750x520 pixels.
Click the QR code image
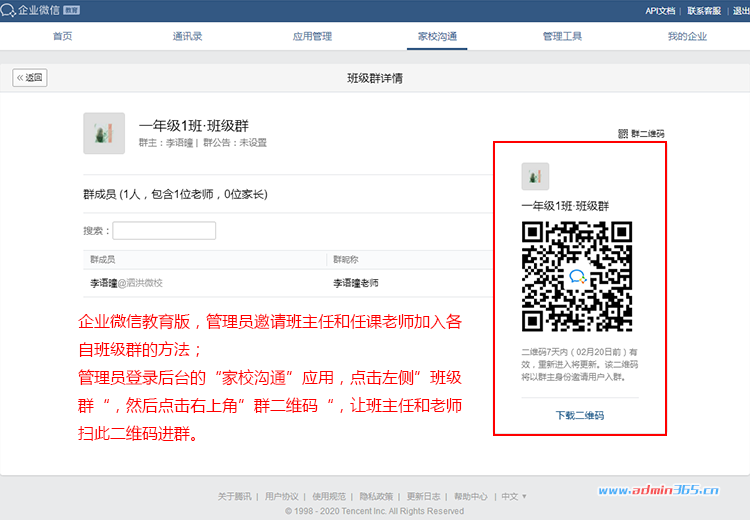[x=577, y=276]
